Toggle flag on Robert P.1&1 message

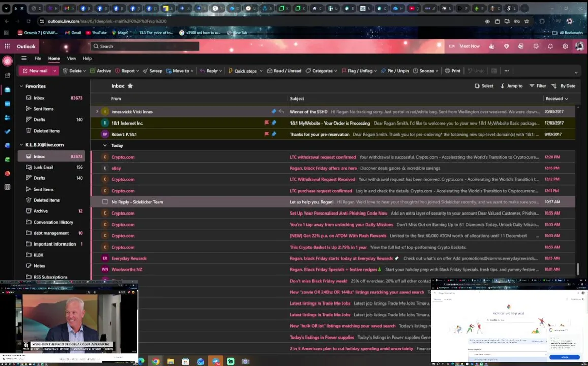(267, 134)
